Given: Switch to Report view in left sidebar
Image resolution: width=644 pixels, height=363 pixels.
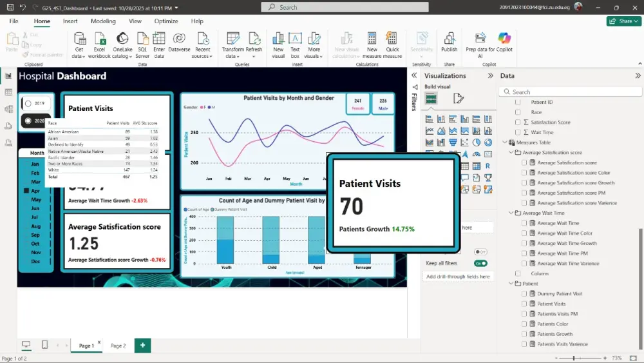Looking at the screenshot, I should point(8,75).
